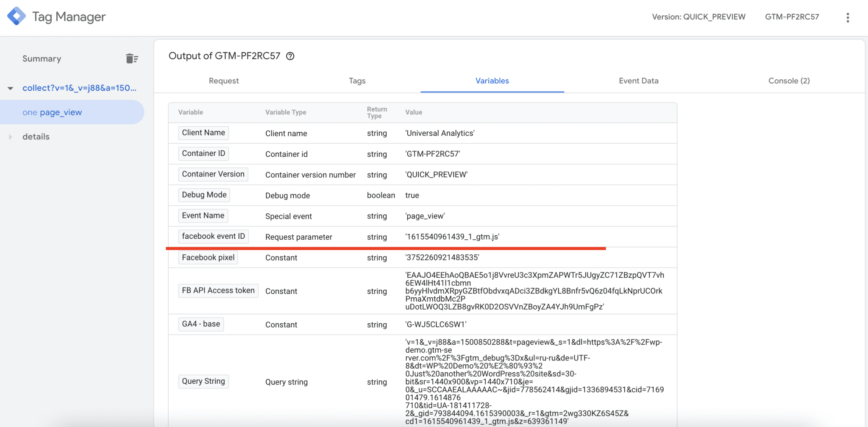Open the three-dot overflow menu
Image resolution: width=868 pixels, height=427 pixels.
click(x=848, y=17)
